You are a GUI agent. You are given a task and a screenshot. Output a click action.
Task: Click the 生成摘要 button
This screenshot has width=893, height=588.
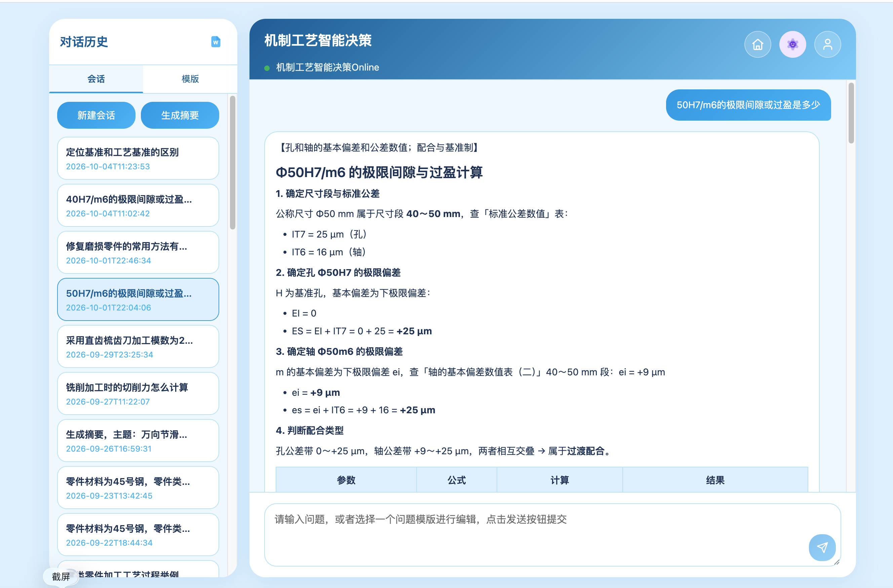(x=180, y=115)
